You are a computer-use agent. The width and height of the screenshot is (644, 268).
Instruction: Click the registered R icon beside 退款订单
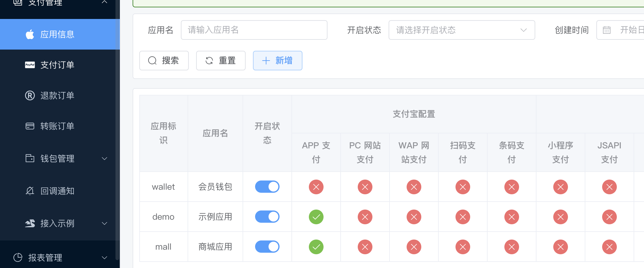(30, 95)
